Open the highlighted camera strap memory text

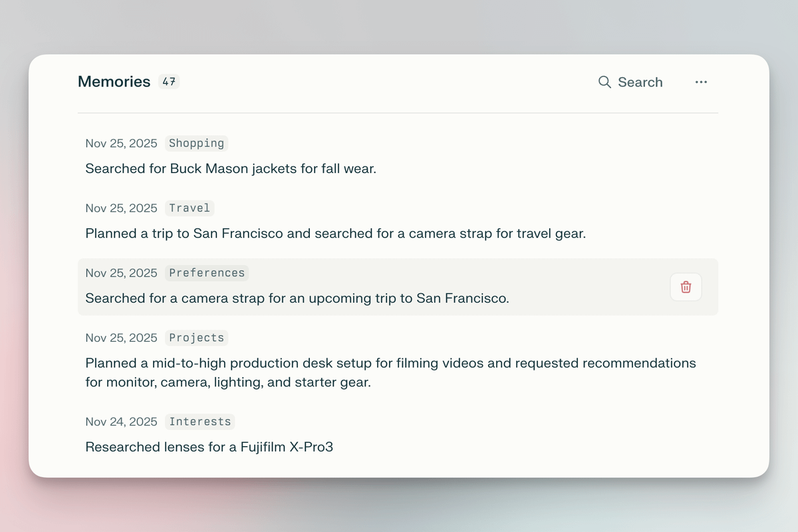point(297,299)
